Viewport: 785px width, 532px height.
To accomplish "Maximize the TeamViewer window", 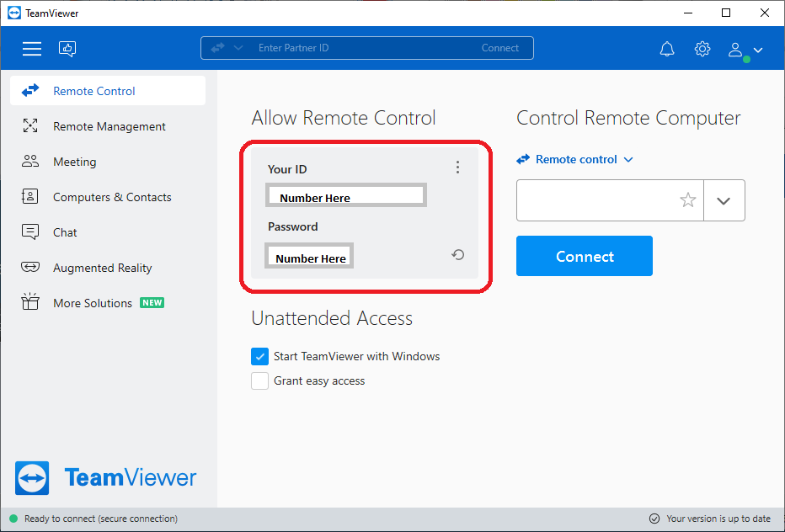I will pyautogui.click(x=726, y=13).
